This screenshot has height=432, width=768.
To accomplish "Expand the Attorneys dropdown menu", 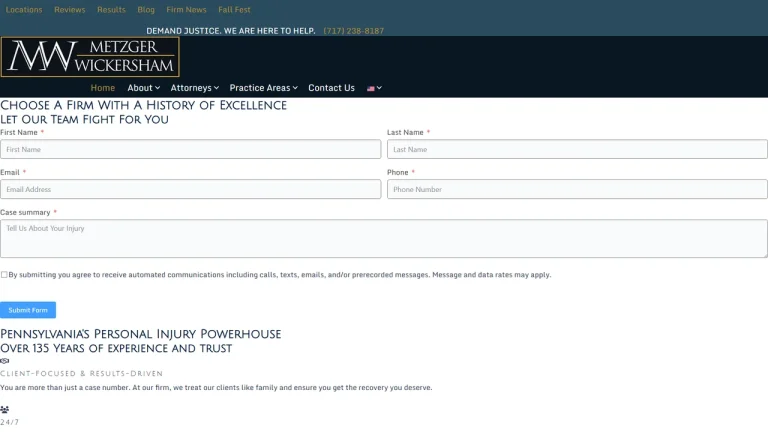I will point(194,88).
